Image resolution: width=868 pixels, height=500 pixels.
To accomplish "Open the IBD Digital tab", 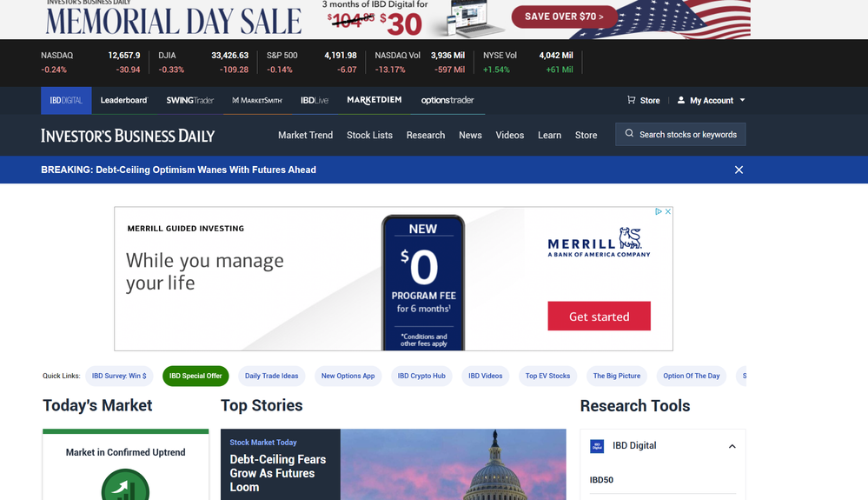I will coord(66,100).
